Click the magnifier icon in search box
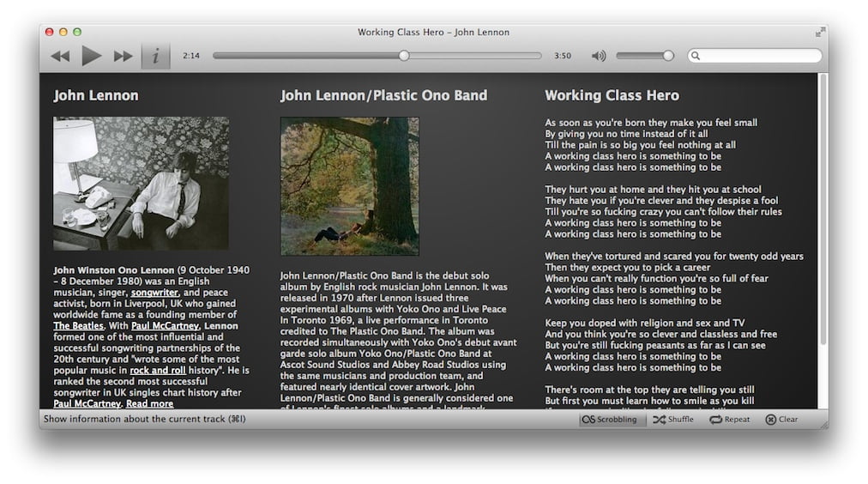 pyautogui.click(x=696, y=56)
